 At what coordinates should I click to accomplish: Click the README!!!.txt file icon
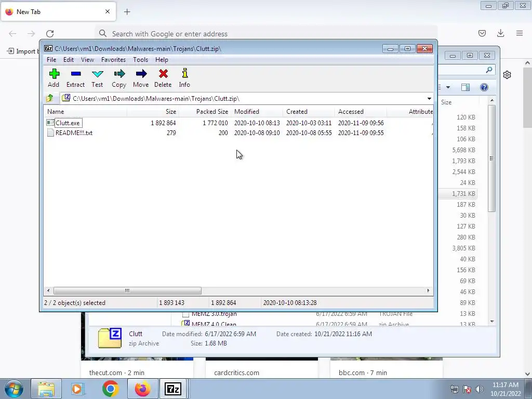click(50, 132)
